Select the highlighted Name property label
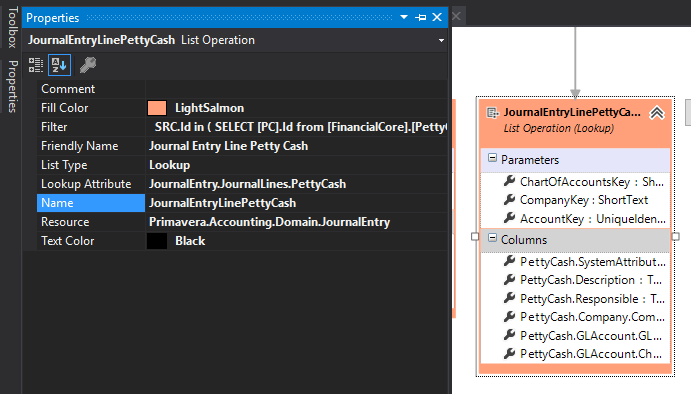Screen dimensions: 691x394 pyautogui.click(x=91, y=203)
